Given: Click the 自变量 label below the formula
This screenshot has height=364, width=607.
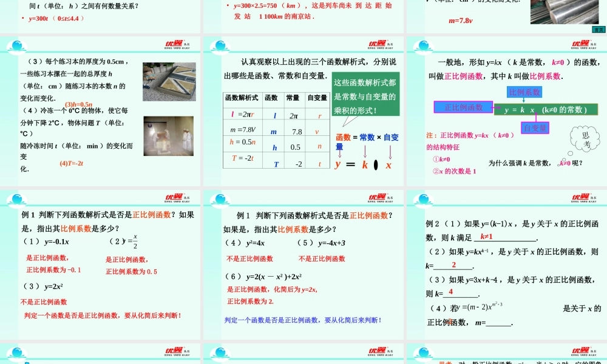Looking at the screenshot, I should (x=535, y=127).
